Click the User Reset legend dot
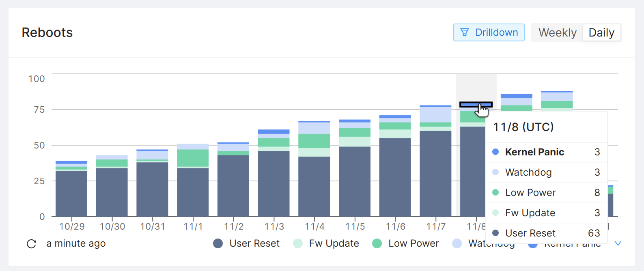This screenshot has width=644, height=271. coord(218,243)
